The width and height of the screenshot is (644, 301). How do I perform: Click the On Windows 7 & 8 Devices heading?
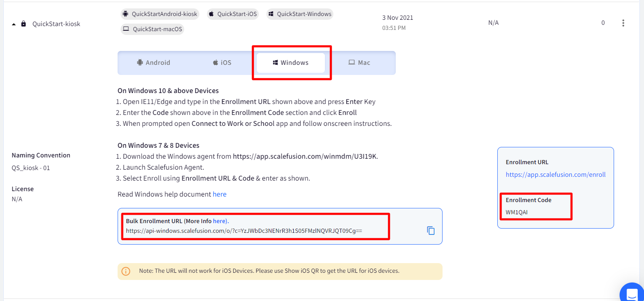158,146
